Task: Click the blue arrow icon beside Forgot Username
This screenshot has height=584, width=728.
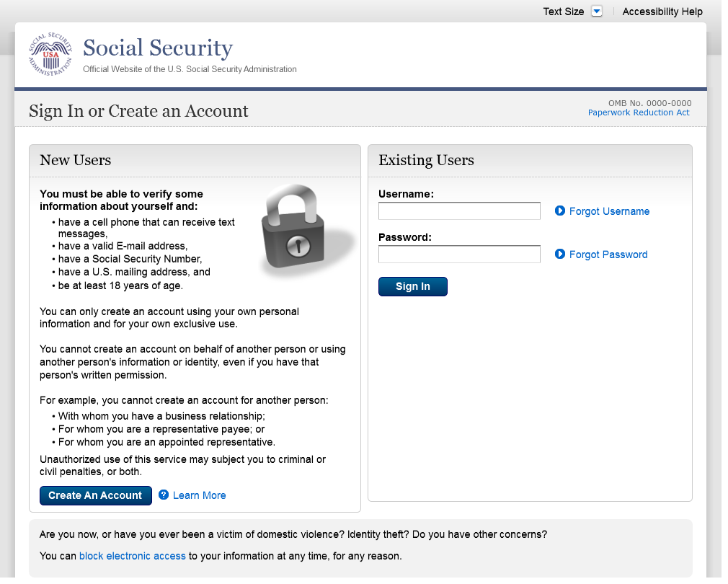Action: coord(560,211)
